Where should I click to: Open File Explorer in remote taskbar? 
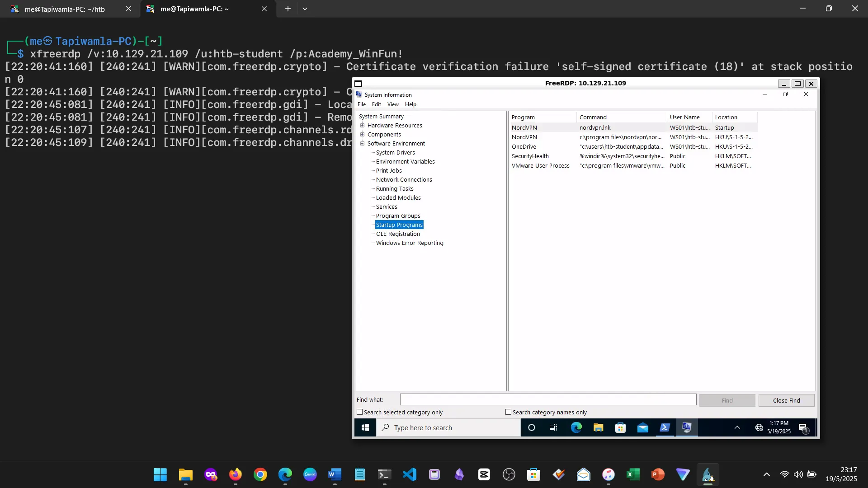(598, 427)
